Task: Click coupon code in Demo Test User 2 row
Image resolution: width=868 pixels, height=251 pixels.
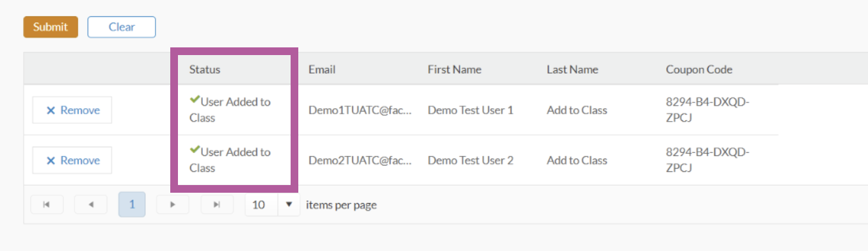Action: 707,159
